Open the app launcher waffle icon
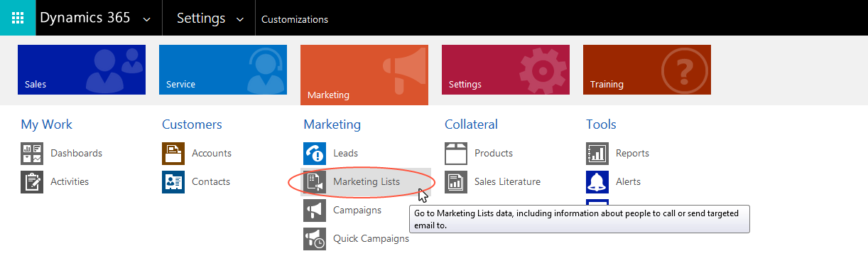The height and width of the screenshot is (266, 868). pyautogui.click(x=18, y=18)
